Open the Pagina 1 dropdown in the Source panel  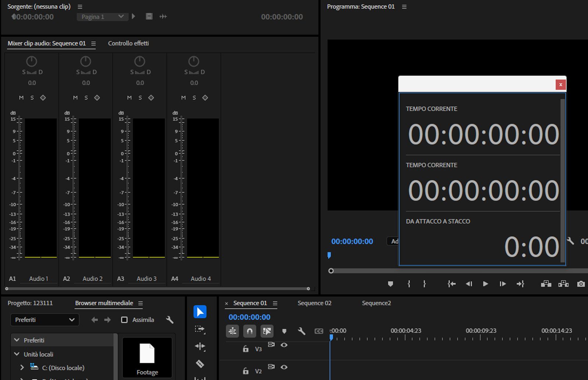tap(102, 17)
